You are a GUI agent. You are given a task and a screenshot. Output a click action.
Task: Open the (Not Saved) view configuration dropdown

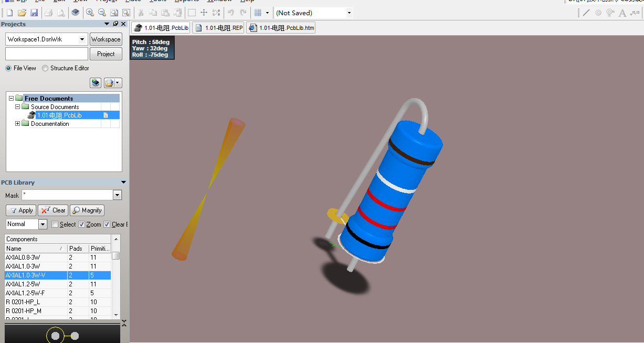(x=349, y=13)
